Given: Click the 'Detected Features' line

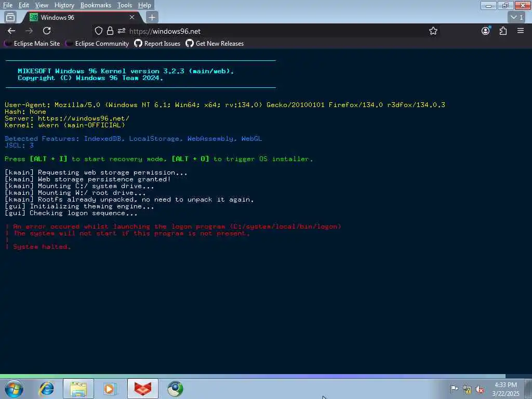Looking at the screenshot, I should pyautogui.click(x=134, y=138).
